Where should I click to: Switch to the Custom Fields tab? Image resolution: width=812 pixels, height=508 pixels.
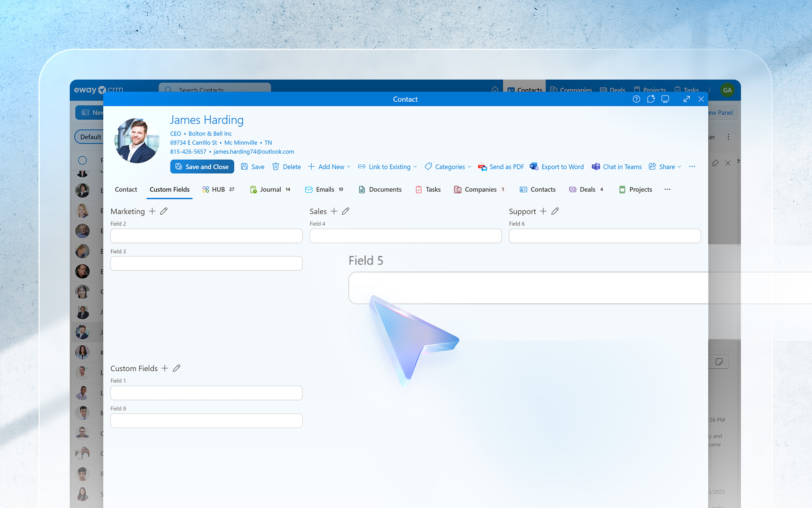click(169, 189)
